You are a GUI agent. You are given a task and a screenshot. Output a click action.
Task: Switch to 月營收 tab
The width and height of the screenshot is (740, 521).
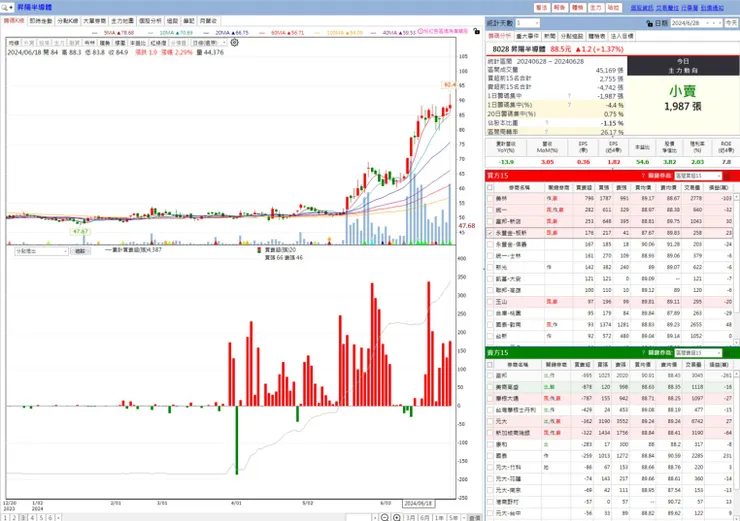(208, 21)
